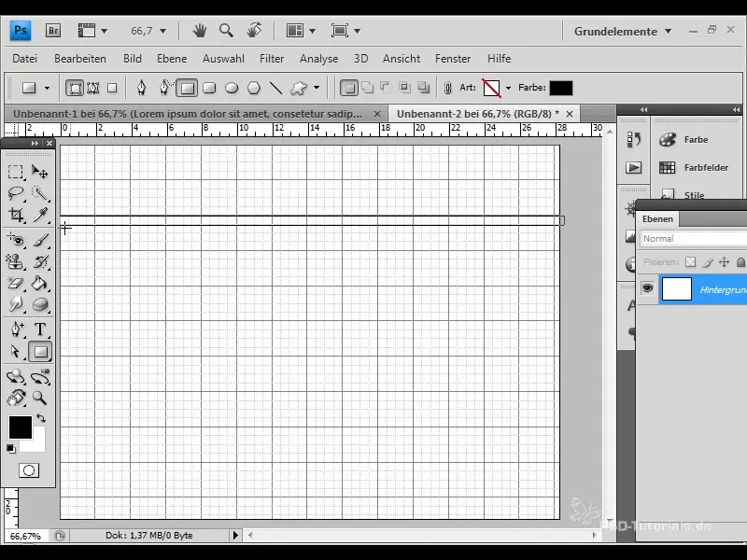747x560 pixels.
Task: Open Grundelemente workspace dropdown
Action: click(622, 32)
